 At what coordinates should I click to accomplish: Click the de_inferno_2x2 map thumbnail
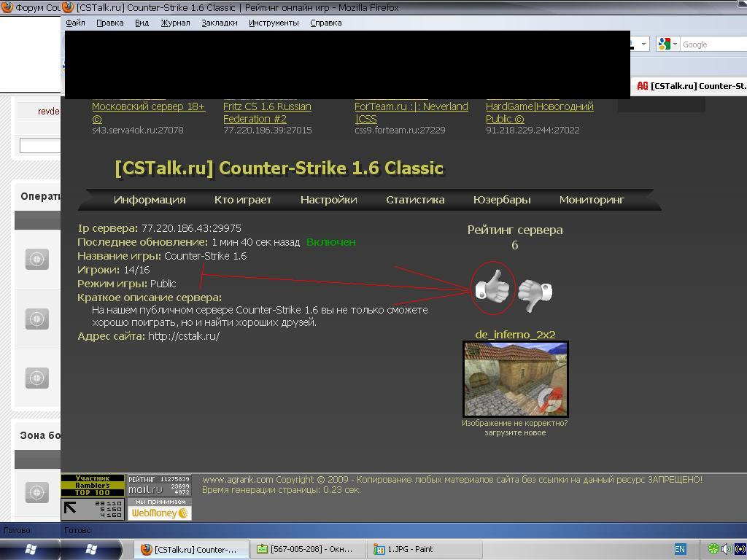[516, 379]
